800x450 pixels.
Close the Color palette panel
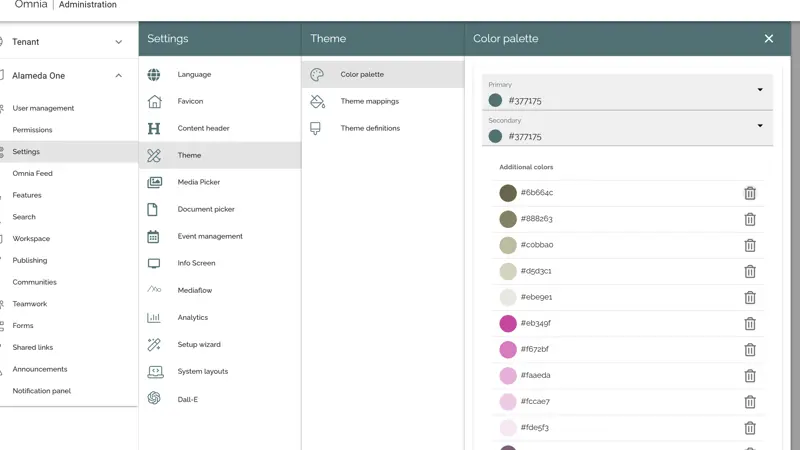tap(768, 39)
